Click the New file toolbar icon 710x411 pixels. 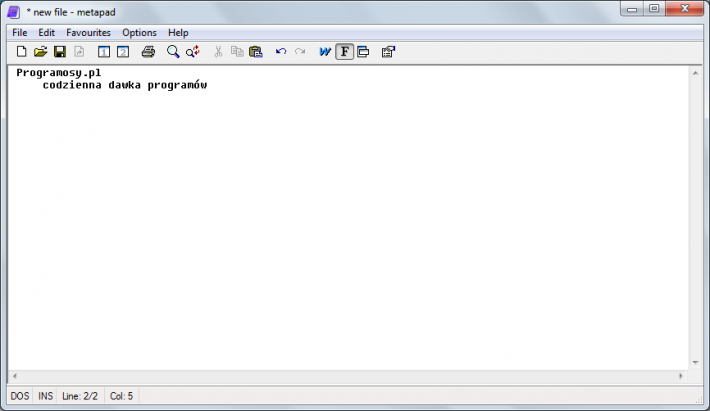pyautogui.click(x=21, y=52)
